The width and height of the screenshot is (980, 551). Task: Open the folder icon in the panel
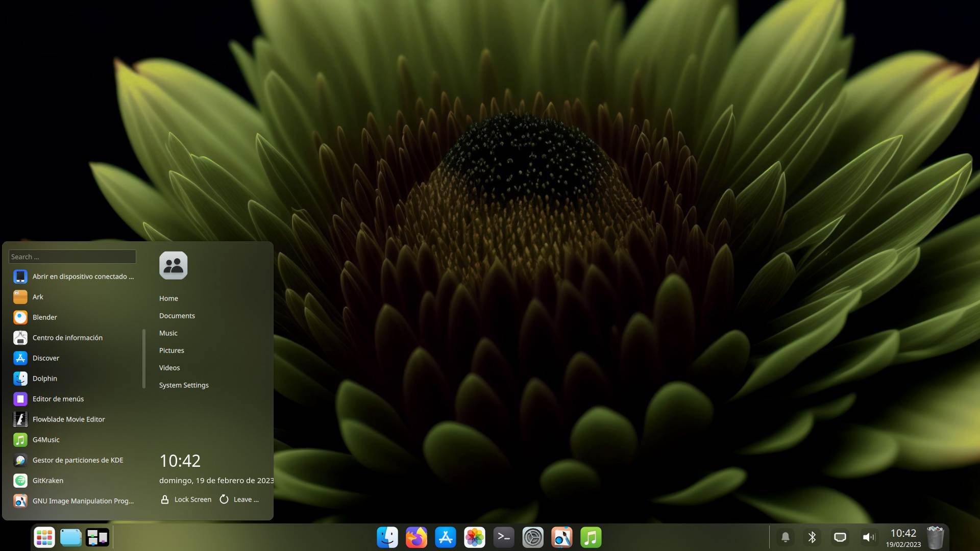coord(71,537)
